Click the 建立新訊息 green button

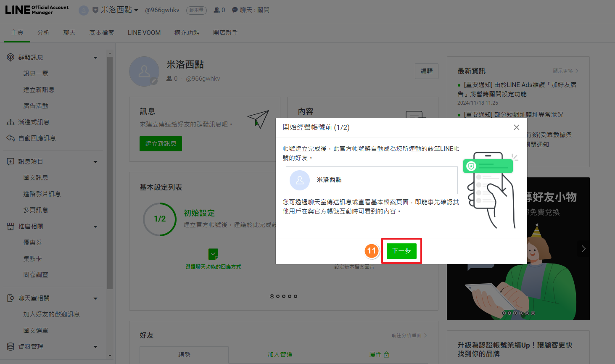pos(161,144)
